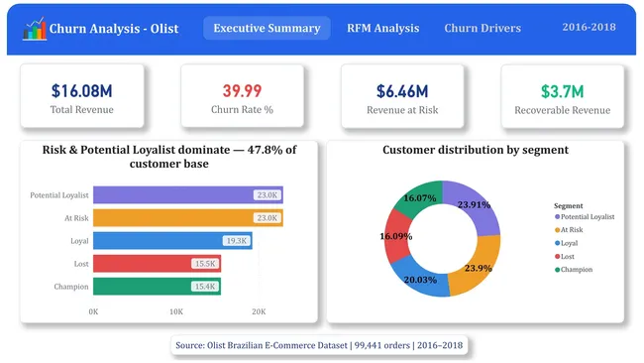Click the Potential Loyalist axis label
Screen dimensions: 644x363
tap(59, 195)
